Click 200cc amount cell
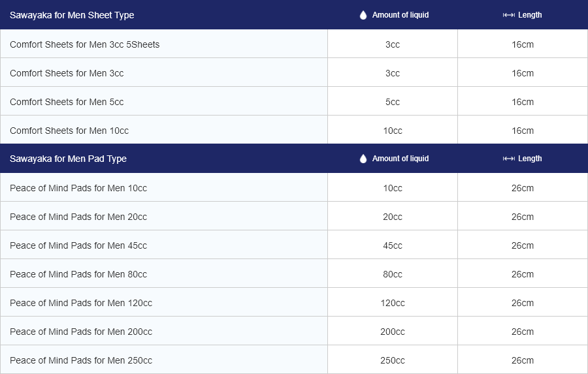The image size is (588, 374). (393, 332)
